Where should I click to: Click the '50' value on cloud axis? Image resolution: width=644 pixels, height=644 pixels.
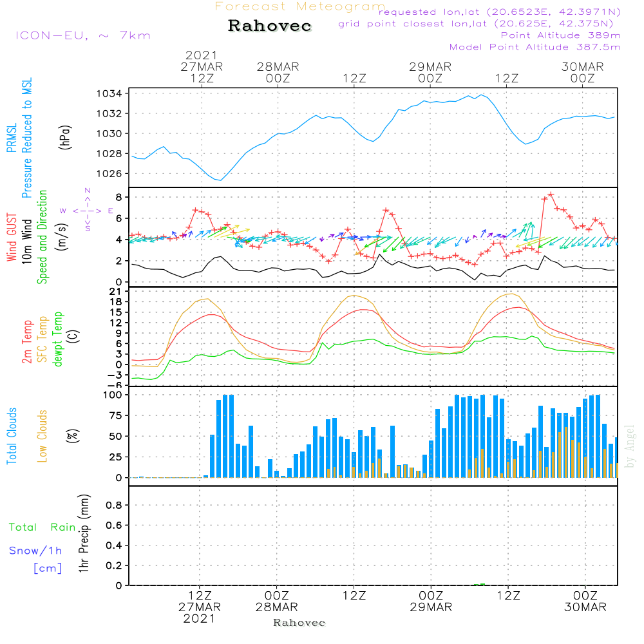(116, 436)
